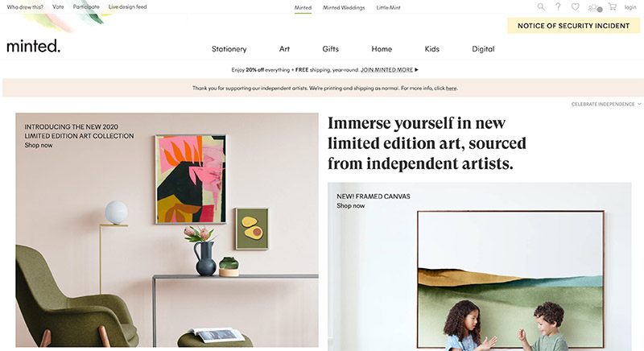Click the Notice of Security Incident button
The width and height of the screenshot is (644, 351).
click(573, 26)
